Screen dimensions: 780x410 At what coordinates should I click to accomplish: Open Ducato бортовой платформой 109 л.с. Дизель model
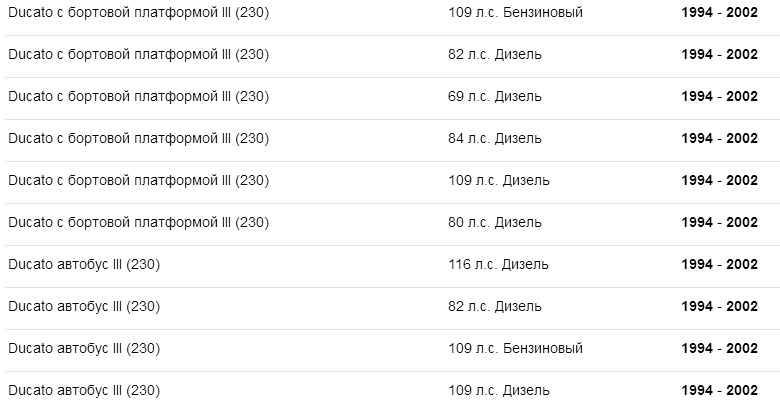pyautogui.click(x=138, y=181)
